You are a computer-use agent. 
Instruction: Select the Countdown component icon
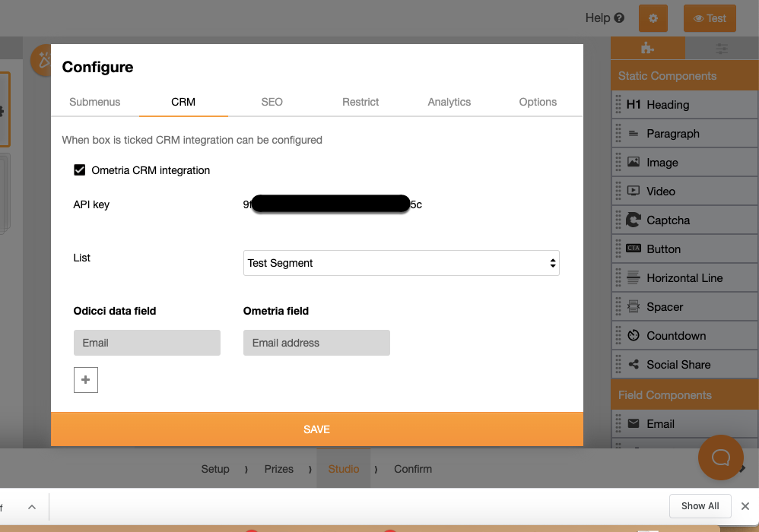[634, 336]
